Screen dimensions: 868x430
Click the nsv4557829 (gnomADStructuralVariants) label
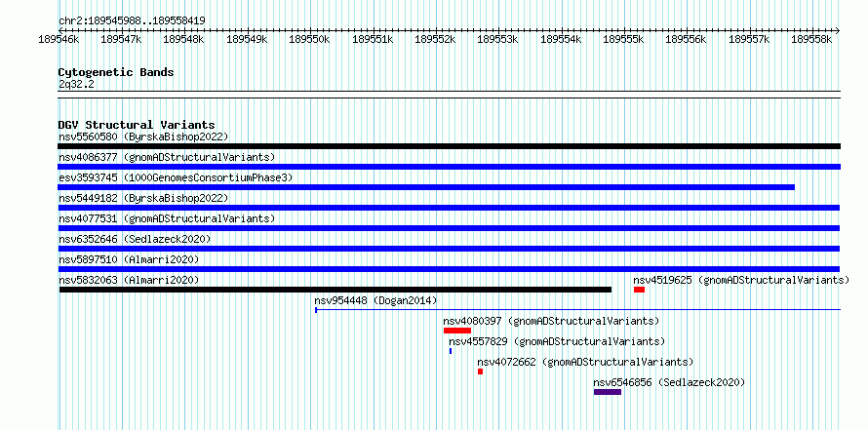558,341
